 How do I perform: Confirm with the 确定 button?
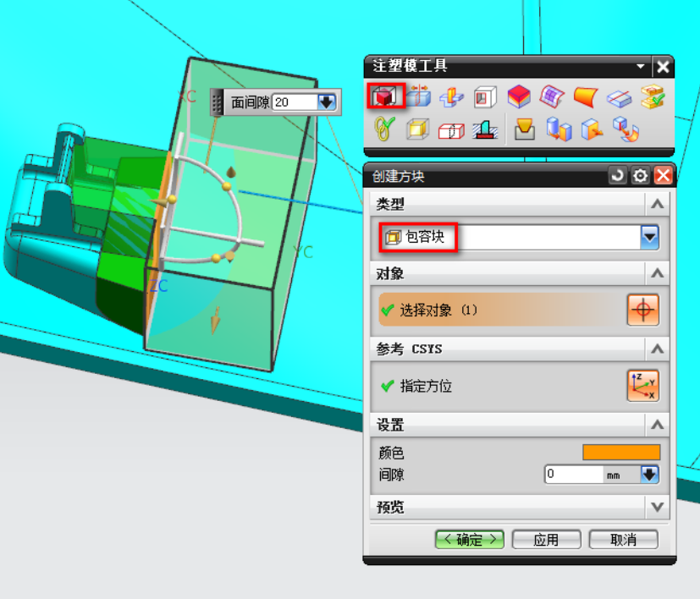[470, 540]
